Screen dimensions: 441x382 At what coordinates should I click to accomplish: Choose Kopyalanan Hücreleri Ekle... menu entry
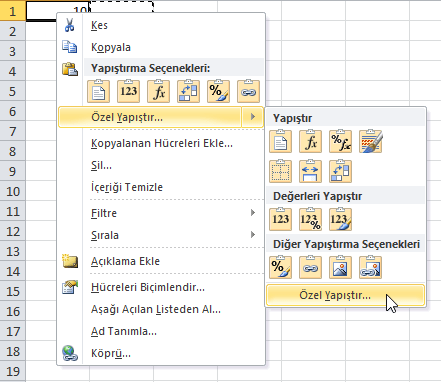(x=161, y=143)
